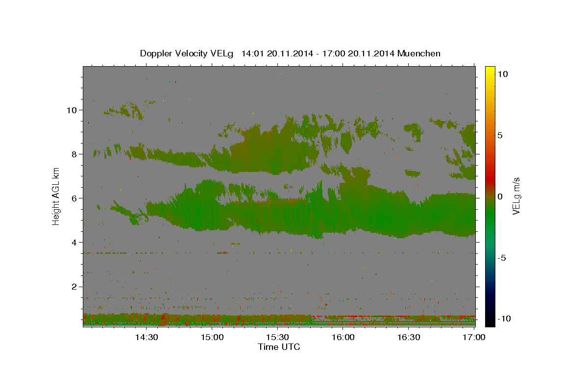The image size is (588, 392).
Task: Click the colorbar value 5 label
Action: [x=500, y=135]
